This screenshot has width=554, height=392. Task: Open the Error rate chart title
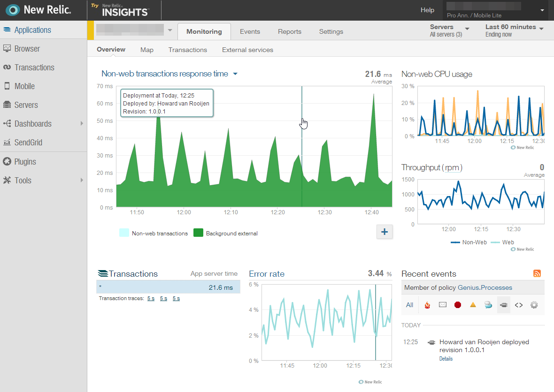267,274
